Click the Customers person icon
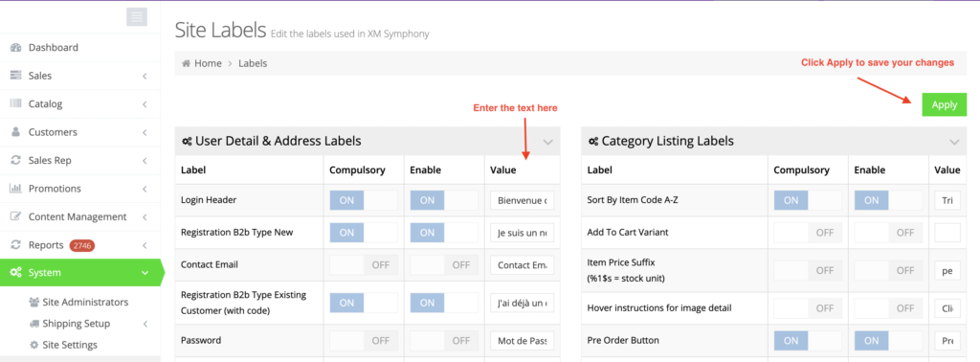 (16, 132)
